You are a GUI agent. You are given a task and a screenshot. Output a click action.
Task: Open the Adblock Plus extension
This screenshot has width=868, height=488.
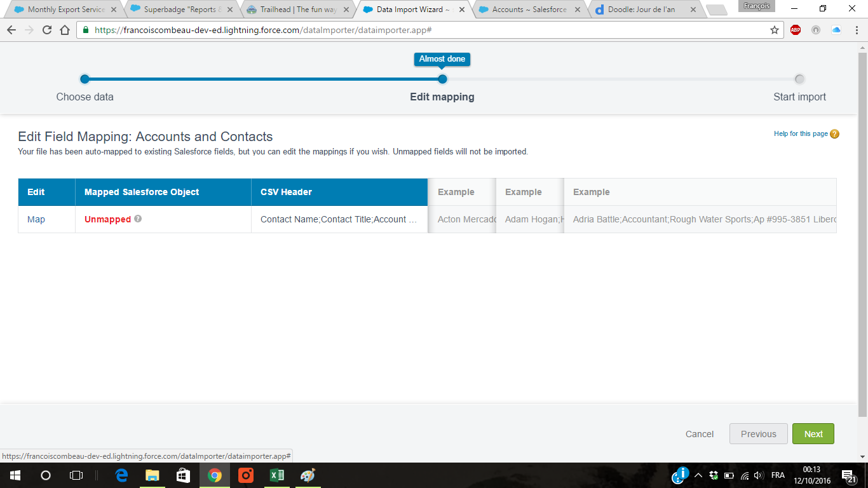coord(796,30)
